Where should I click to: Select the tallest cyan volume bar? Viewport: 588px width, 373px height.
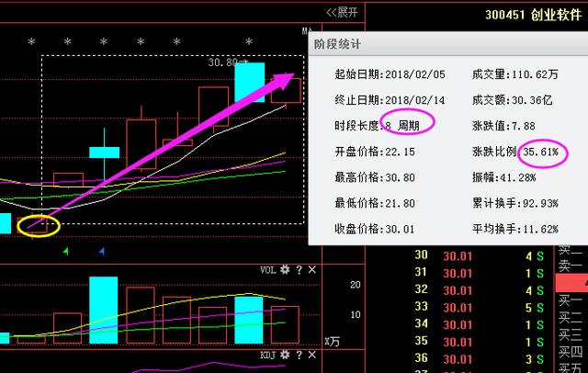click(104, 310)
